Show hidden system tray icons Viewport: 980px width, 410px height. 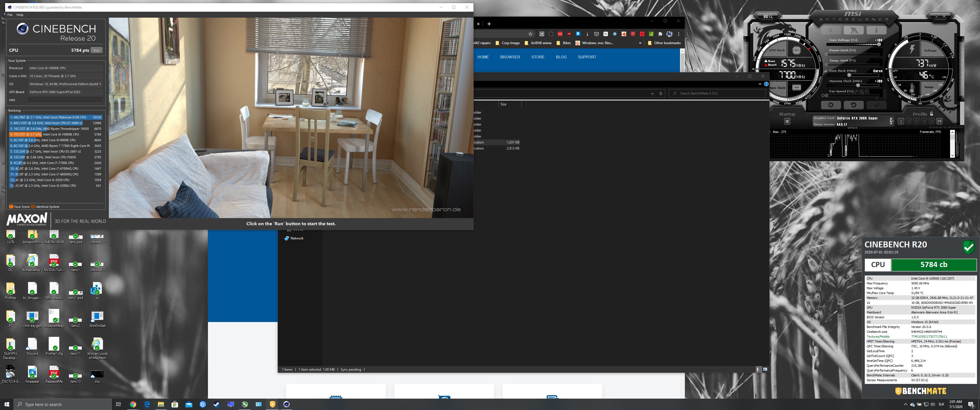[x=905, y=404]
